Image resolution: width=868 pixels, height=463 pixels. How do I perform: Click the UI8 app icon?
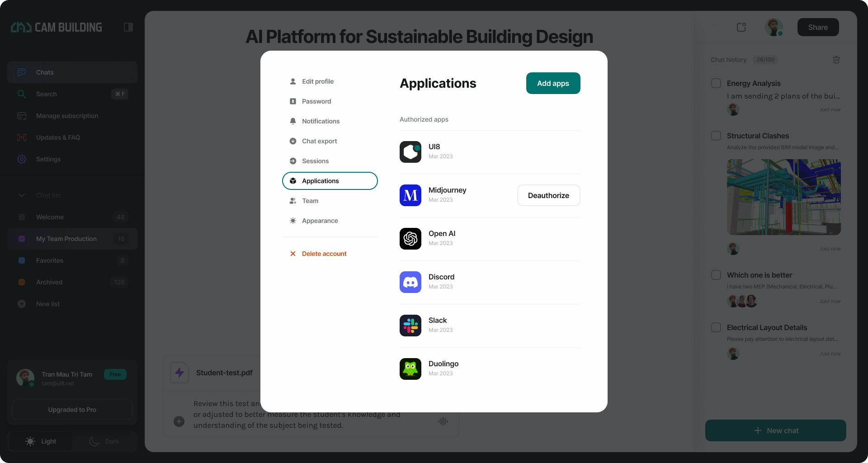tap(410, 152)
